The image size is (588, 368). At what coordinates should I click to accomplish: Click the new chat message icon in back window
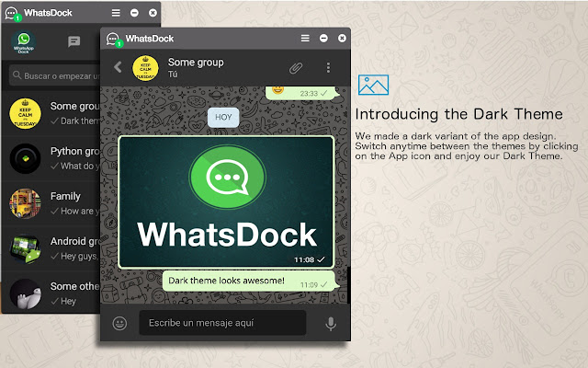[73, 41]
